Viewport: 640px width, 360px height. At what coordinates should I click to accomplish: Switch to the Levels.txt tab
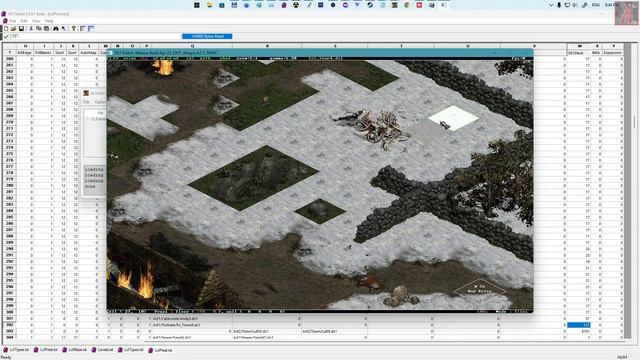coord(102,350)
